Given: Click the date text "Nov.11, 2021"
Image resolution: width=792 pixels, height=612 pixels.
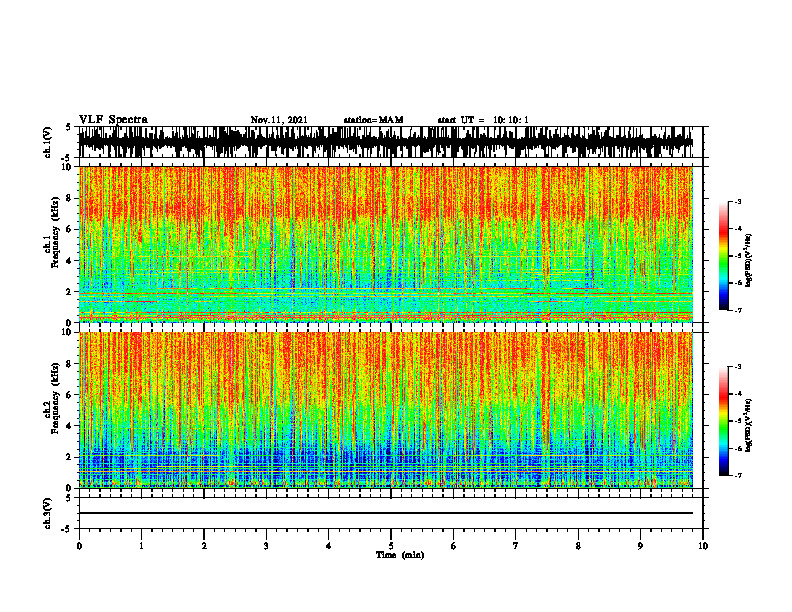Looking at the screenshot, I should (x=279, y=120).
